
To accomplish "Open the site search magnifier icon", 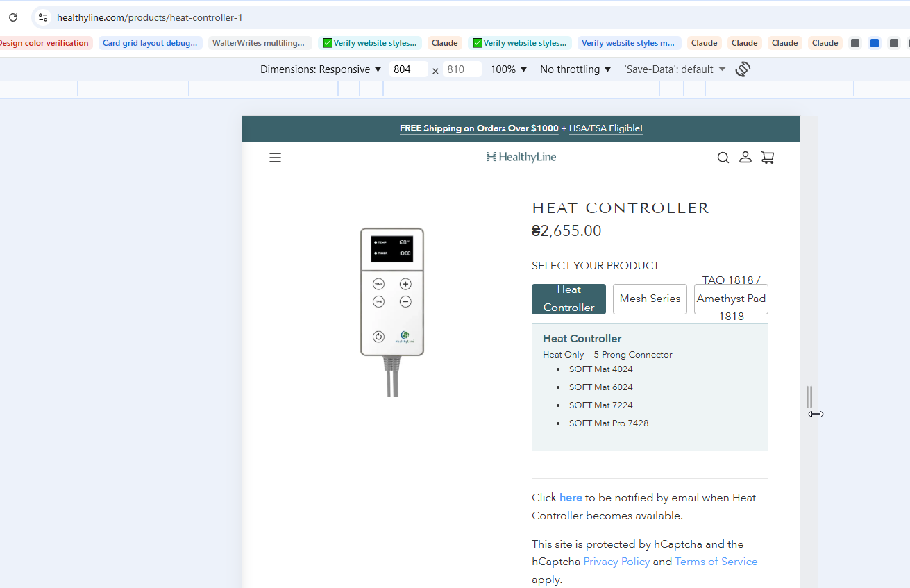I will 723,158.
